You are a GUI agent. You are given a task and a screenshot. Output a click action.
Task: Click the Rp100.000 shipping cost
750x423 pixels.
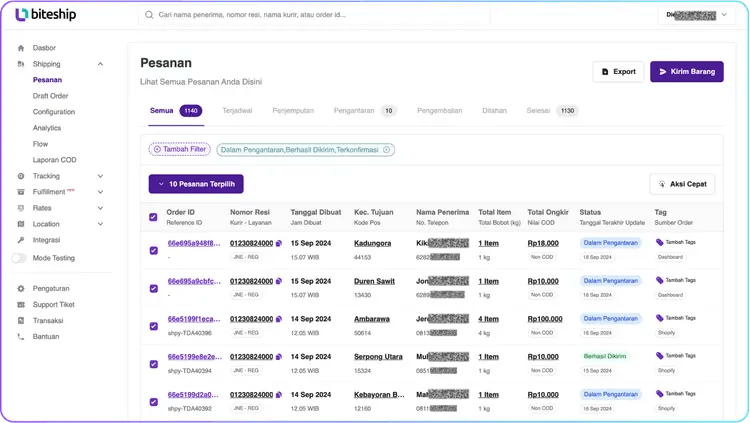pos(545,319)
